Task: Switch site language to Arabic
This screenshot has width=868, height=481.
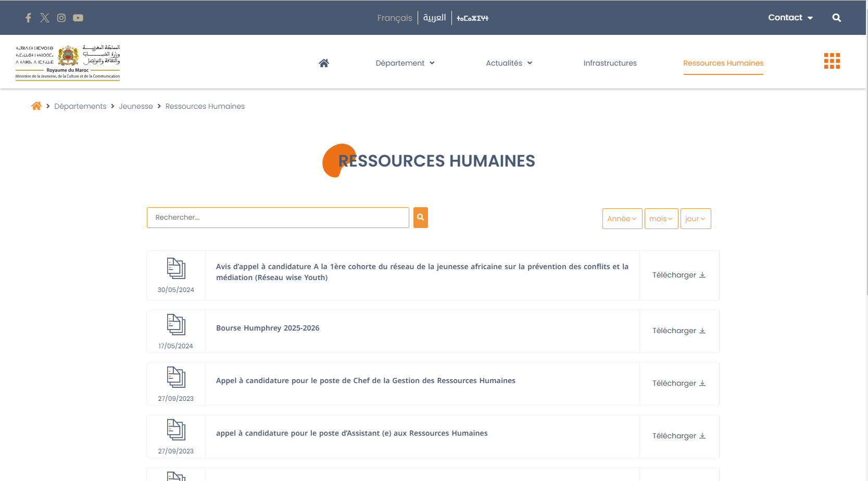Action: (434, 18)
